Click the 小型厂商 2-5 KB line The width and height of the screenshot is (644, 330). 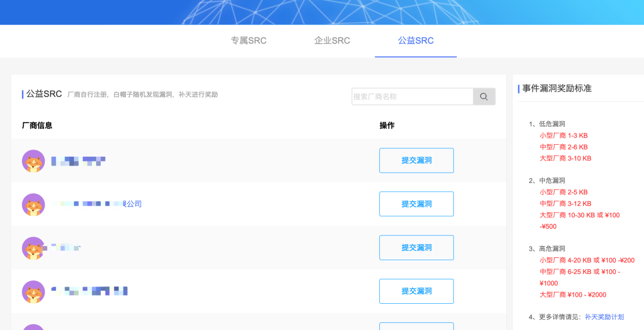point(563,192)
